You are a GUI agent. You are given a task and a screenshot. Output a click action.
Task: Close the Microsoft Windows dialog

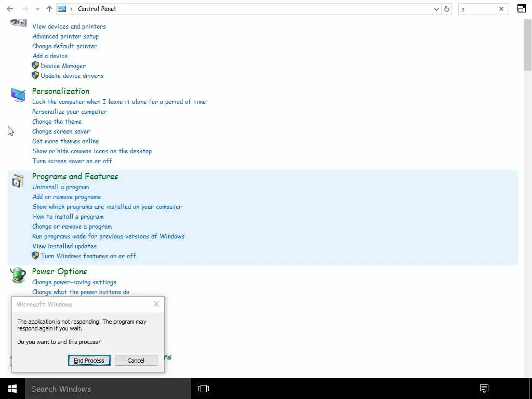pyautogui.click(x=156, y=304)
